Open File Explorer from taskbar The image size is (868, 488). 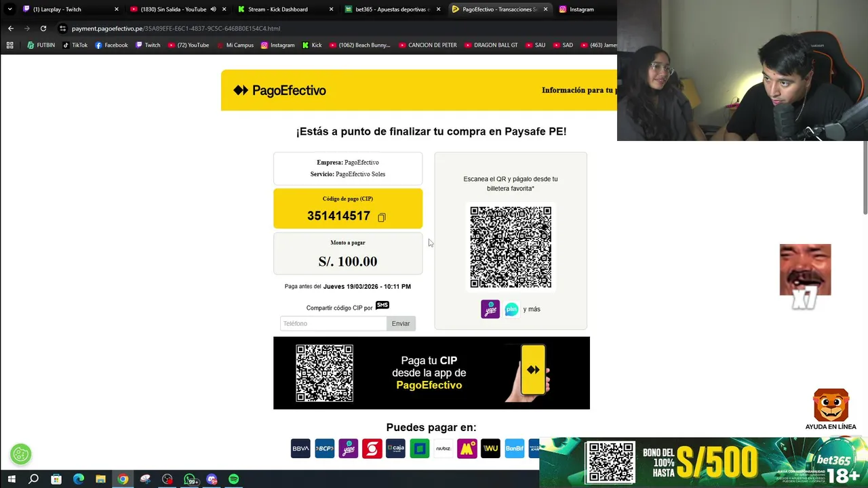coord(100,479)
